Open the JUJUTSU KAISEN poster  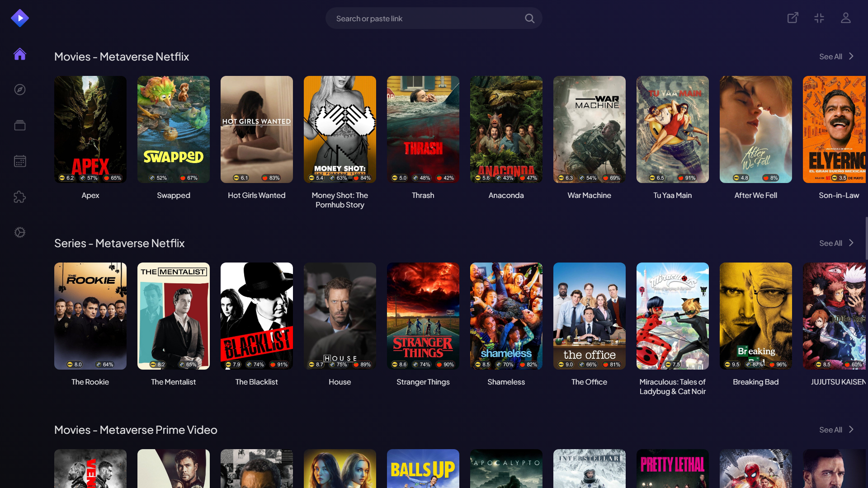tap(835, 316)
